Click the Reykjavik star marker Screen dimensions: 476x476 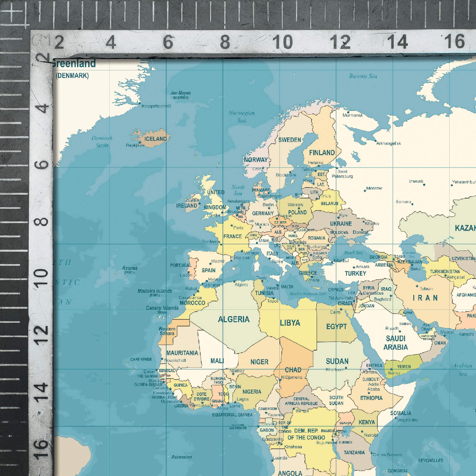pyautogui.click(x=140, y=142)
